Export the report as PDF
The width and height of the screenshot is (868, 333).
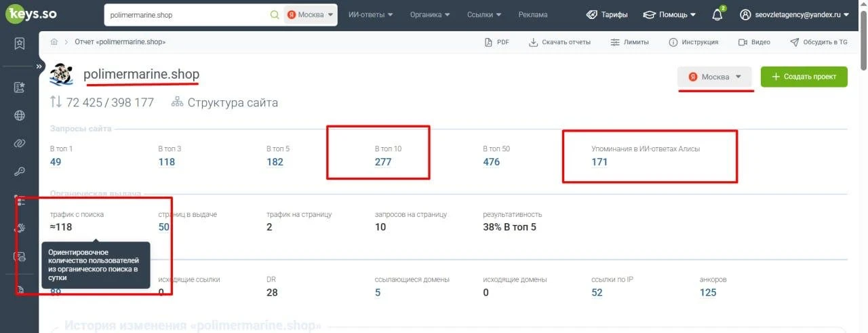[497, 42]
